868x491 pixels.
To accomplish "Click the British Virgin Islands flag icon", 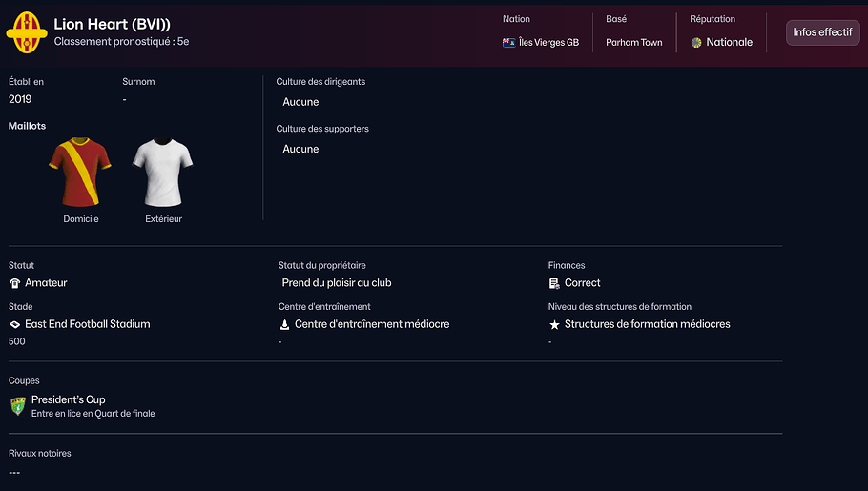I will coord(509,43).
